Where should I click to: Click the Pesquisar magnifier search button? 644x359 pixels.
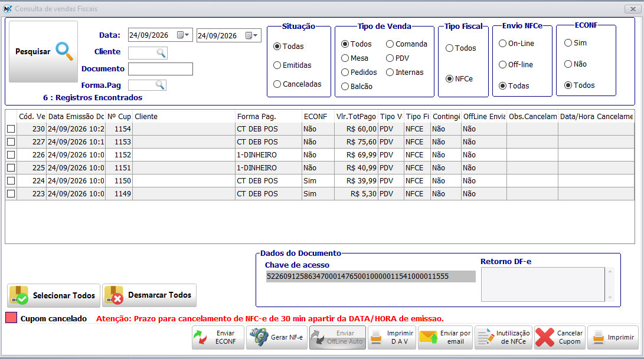click(x=43, y=52)
